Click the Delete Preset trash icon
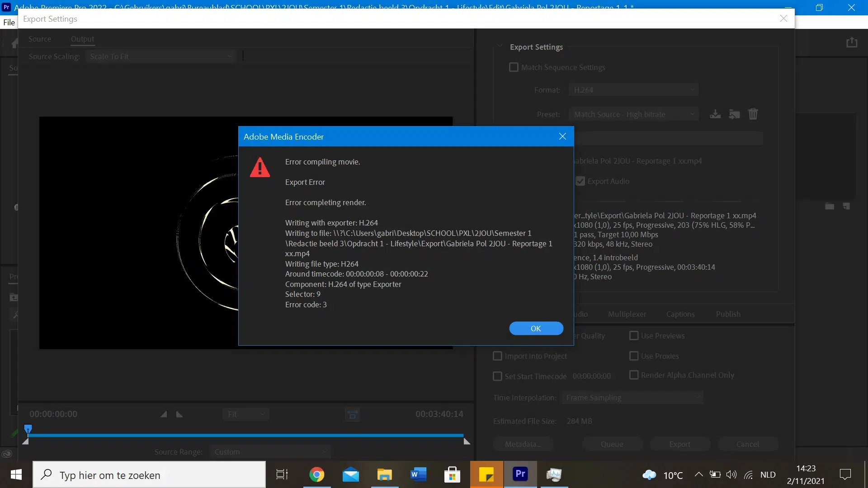Image resolution: width=868 pixels, height=488 pixels. point(753,114)
